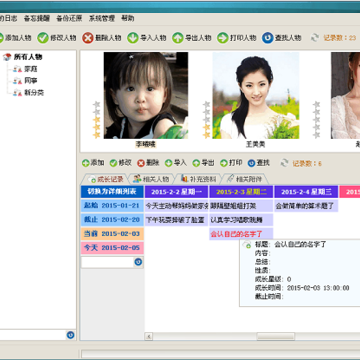
Task: Click the search icon in the date panel search box
Action: pyautogui.click(x=138, y=262)
